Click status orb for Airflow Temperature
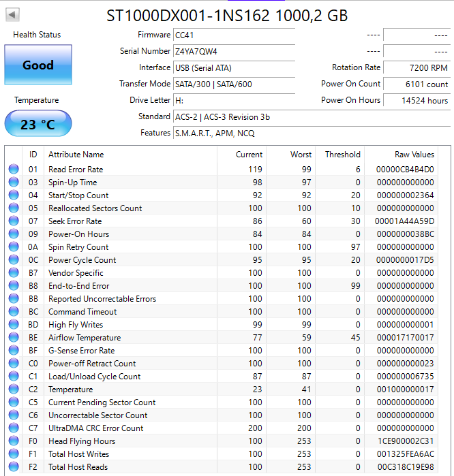The image size is (454, 476). click(x=14, y=338)
